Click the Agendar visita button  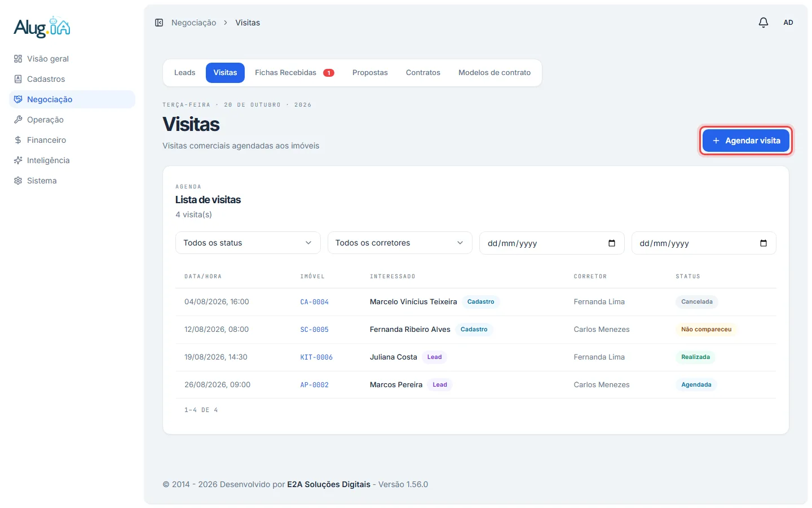tap(745, 141)
